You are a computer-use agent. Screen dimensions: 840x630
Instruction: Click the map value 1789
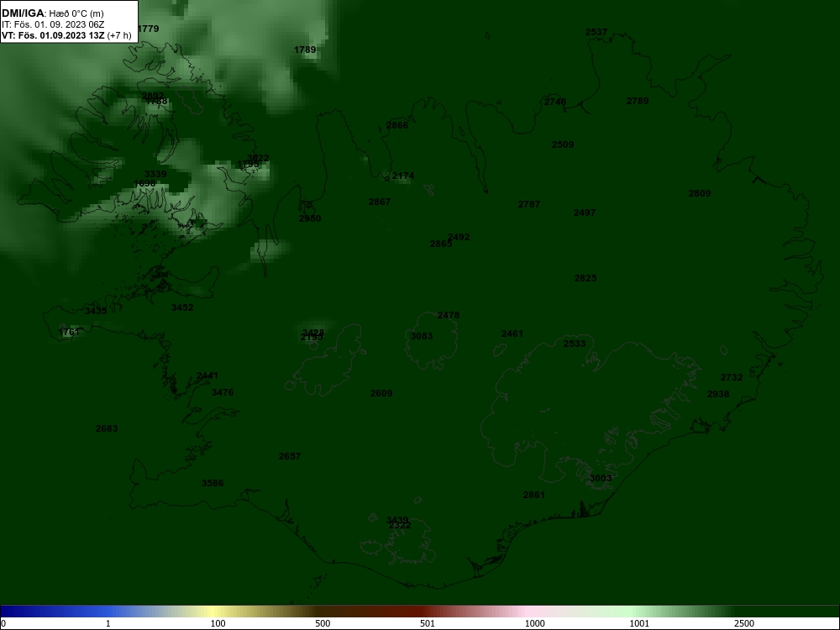[x=305, y=50]
